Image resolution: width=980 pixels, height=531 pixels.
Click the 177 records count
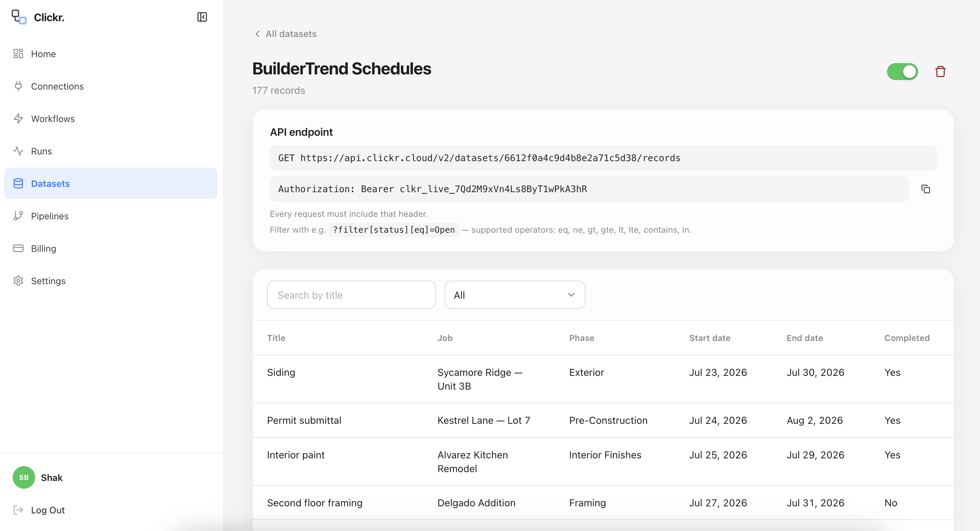(x=279, y=90)
